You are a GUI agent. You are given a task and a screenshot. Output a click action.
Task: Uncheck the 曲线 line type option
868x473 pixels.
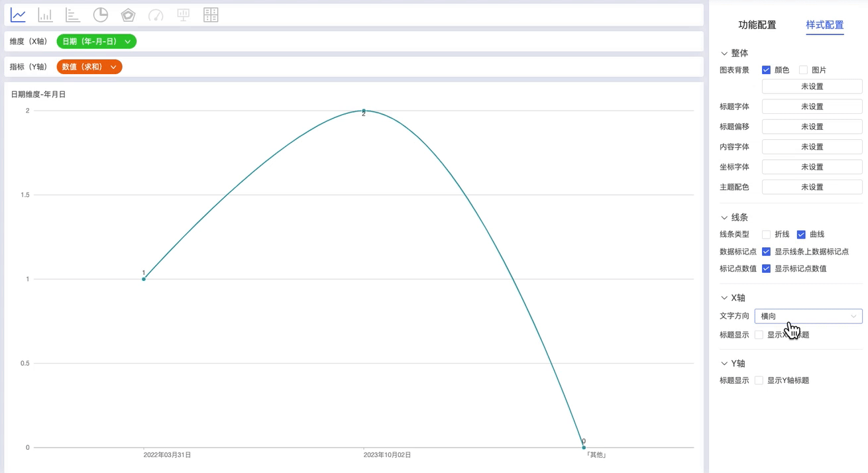[x=801, y=235]
